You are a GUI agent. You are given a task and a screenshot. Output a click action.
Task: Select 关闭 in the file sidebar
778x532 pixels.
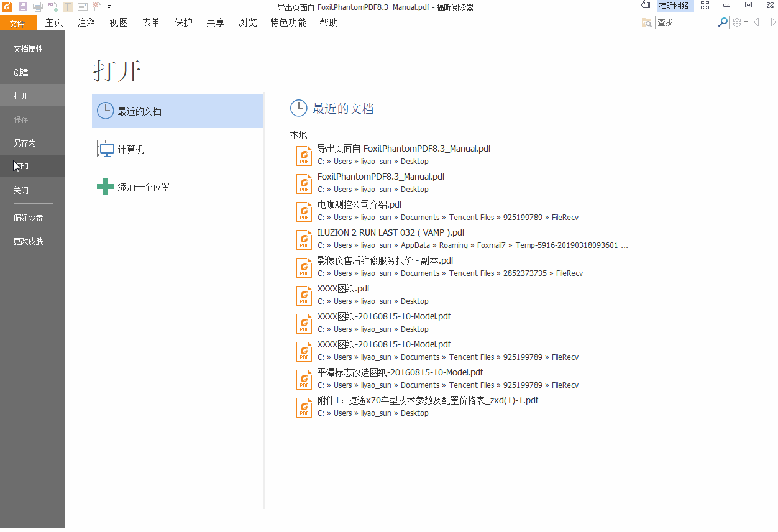coord(32,190)
